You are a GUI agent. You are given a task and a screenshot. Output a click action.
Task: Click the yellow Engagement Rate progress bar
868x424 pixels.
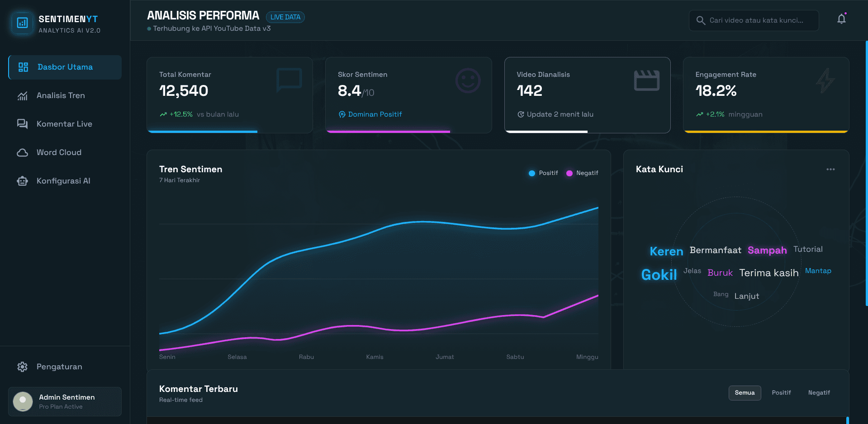point(766,132)
